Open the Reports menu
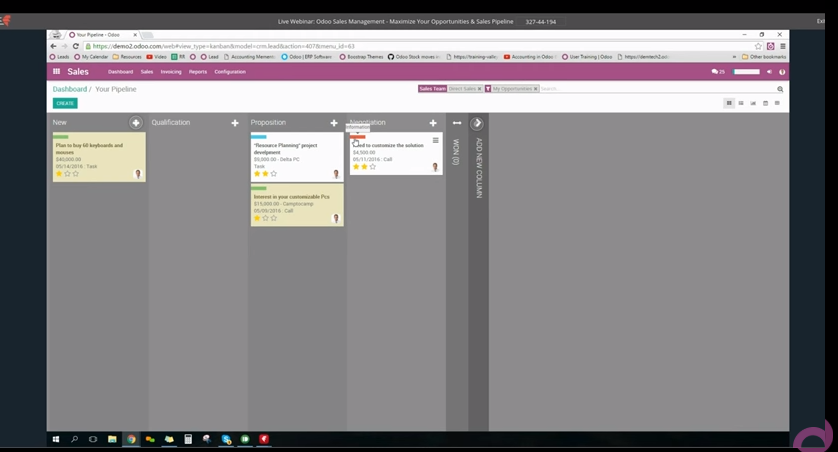The width and height of the screenshot is (838, 452). (x=198, y=72)
